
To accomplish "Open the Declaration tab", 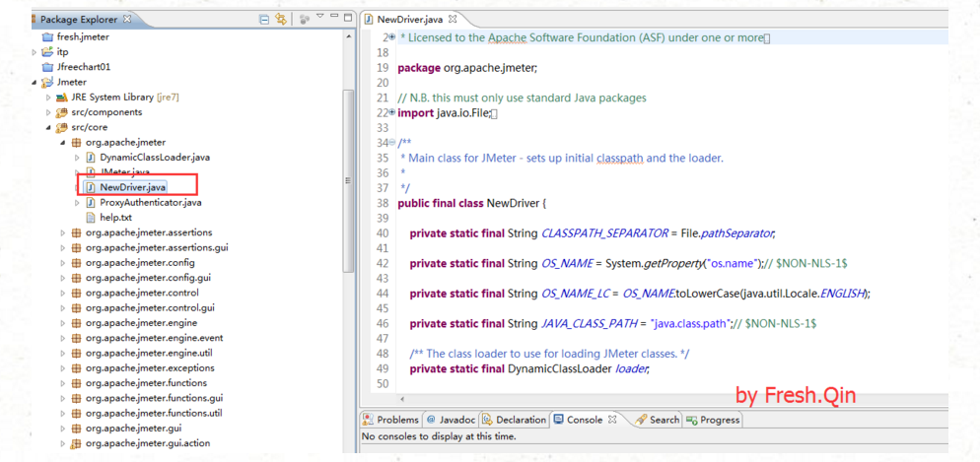I will coord(515,420).
